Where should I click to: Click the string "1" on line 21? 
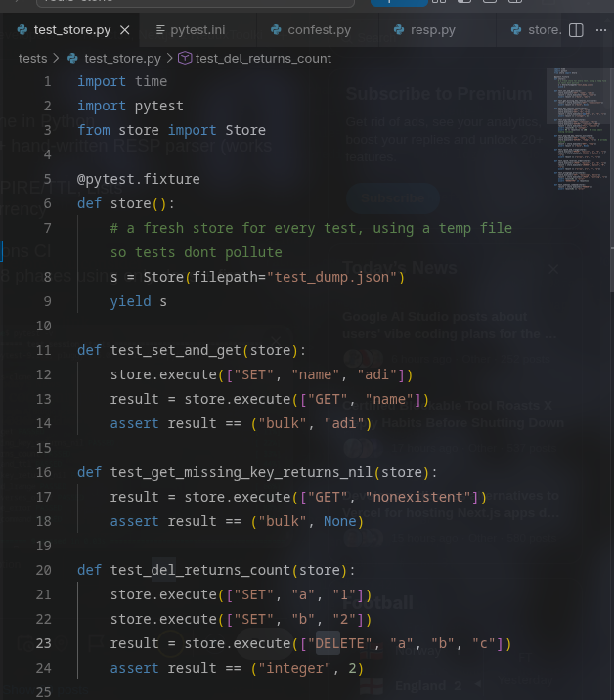(x=344, y=594)
